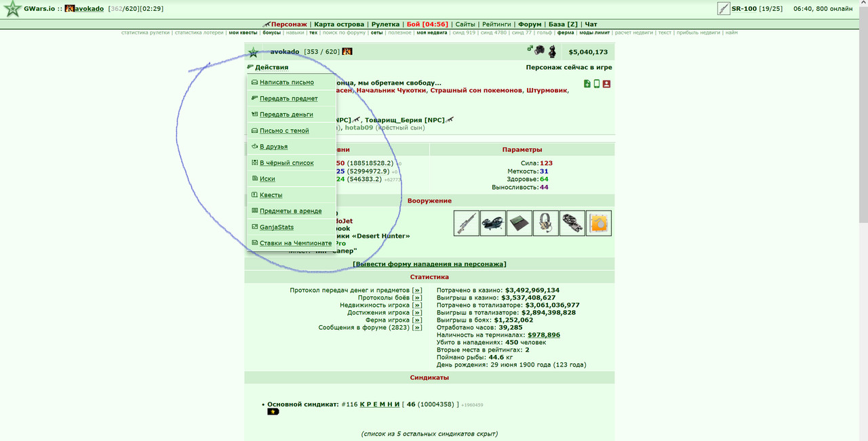Click icon beside Иски entry

[x=254, y=179]
